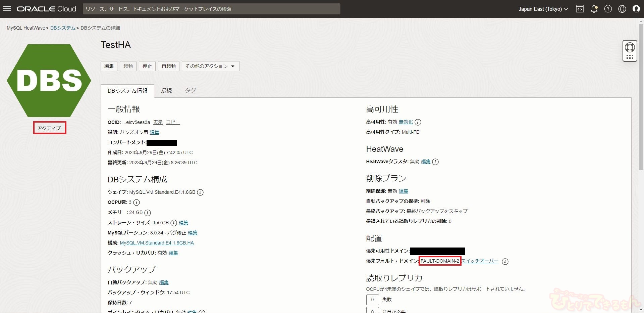
Task: Switch to the タグ tab
Action: (191, 90)
